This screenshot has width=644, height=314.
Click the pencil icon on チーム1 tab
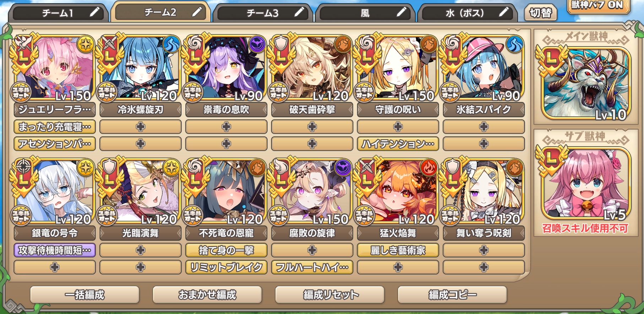point(94,13)
